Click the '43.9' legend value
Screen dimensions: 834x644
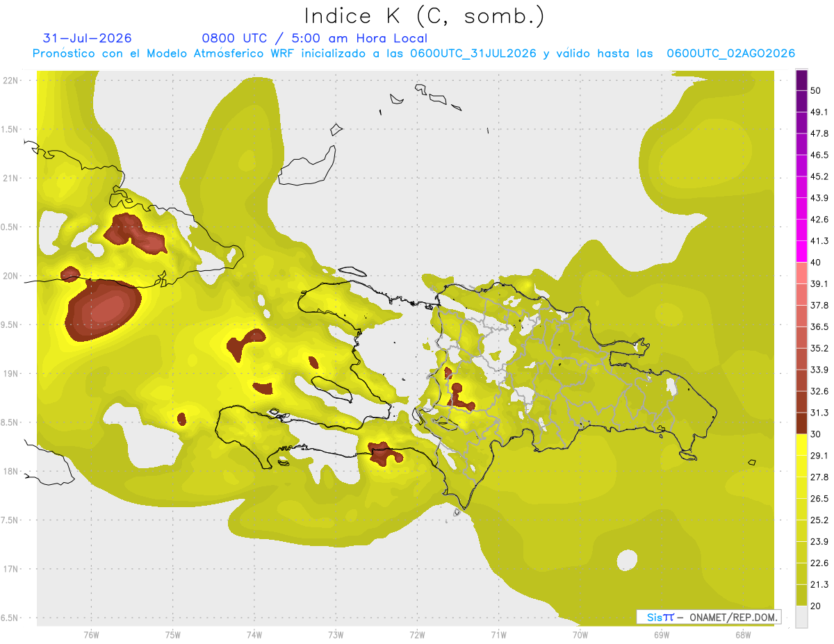click(x=819, y=198)
